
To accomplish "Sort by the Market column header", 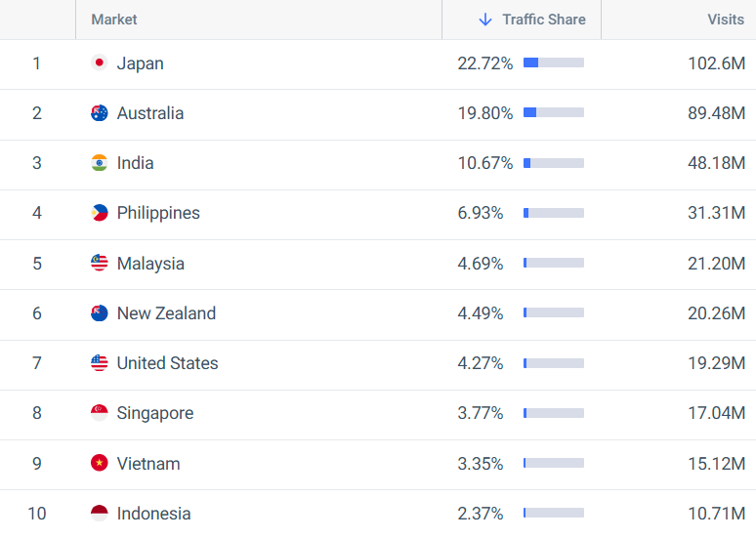I will [x=114, y=20].
